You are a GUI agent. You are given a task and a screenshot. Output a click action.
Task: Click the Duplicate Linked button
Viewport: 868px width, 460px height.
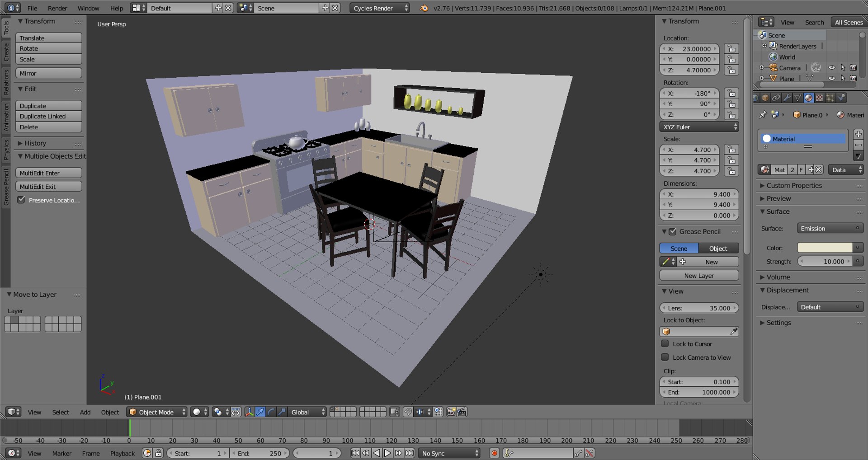[x=48, y=116]
